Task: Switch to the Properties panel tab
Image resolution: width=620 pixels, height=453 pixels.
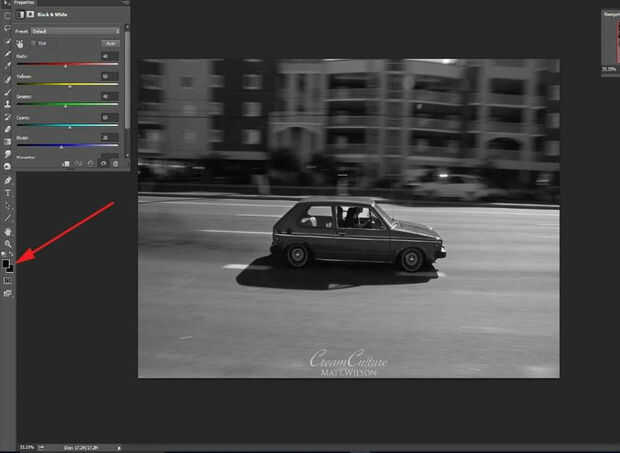Action: [x=24, y=2]
